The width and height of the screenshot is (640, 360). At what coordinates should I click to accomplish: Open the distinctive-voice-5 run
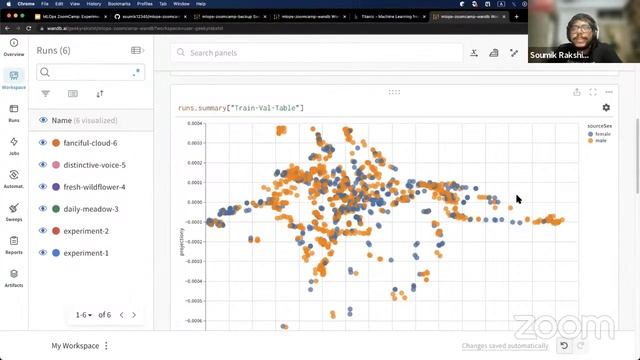95,165
